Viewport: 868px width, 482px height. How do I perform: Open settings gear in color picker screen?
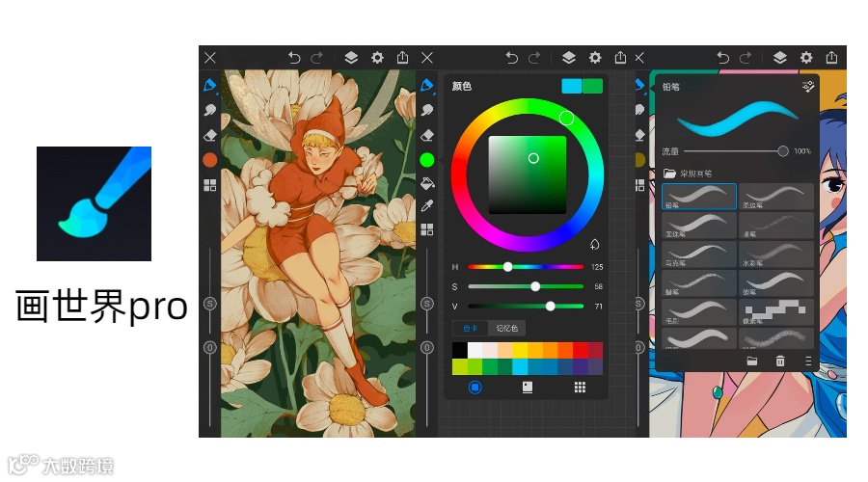594,58
